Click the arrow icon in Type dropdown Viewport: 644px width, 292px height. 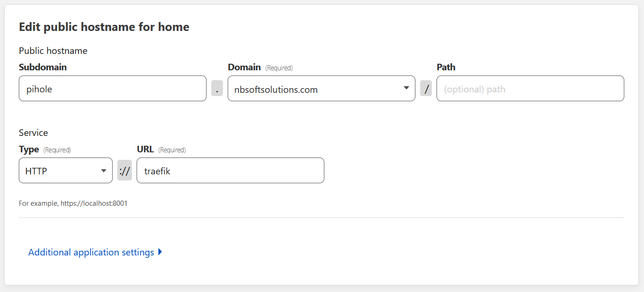point(104,171)
